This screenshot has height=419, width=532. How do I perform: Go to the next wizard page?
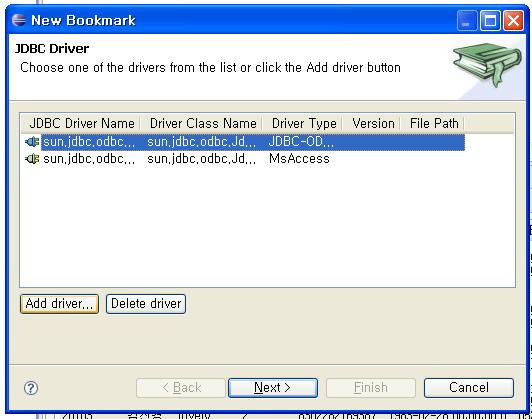tap(273, 388)
